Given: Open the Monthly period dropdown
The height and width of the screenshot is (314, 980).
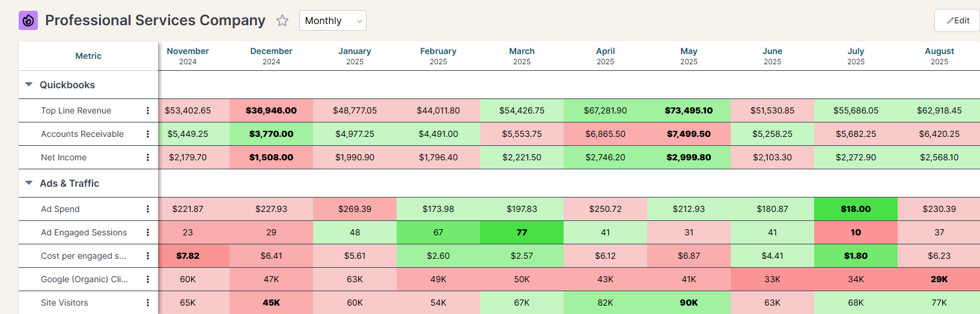Looking at the screenshot, I should pyautogui.click(x=332, y=20).
